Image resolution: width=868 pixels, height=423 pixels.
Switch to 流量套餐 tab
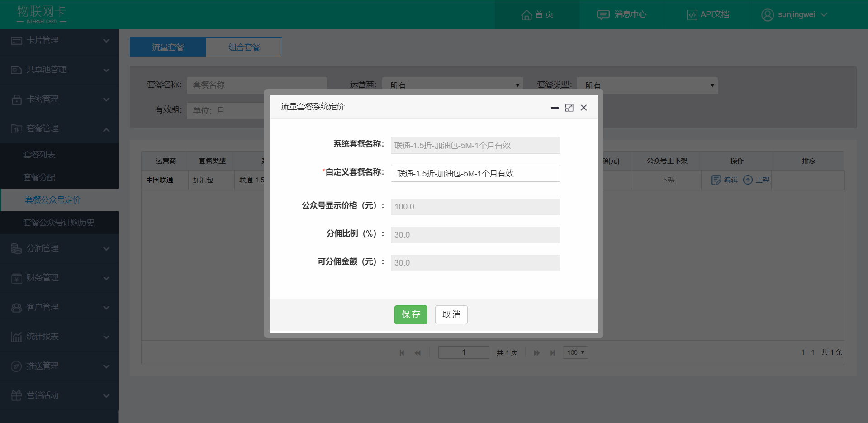click(168, 48)
